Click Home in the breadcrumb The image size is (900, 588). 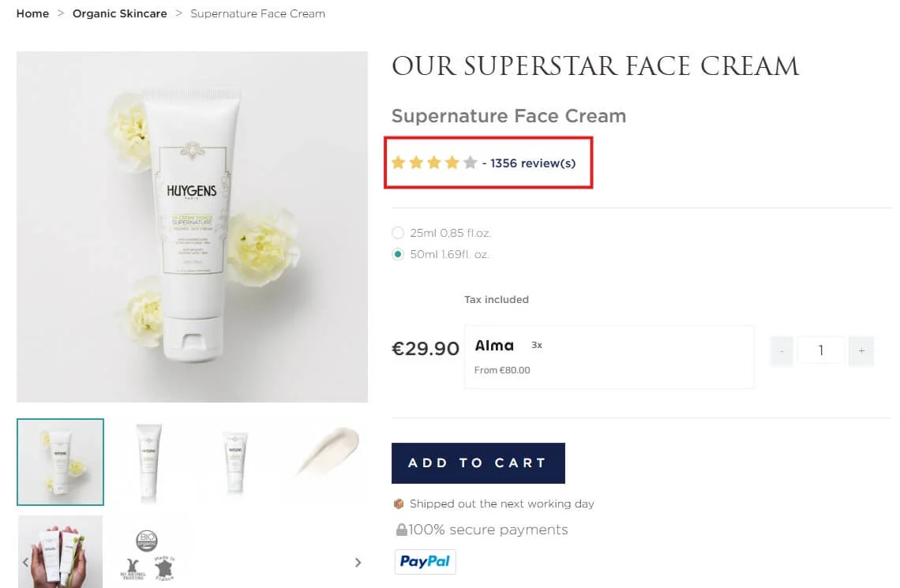[x=32, y=13]
